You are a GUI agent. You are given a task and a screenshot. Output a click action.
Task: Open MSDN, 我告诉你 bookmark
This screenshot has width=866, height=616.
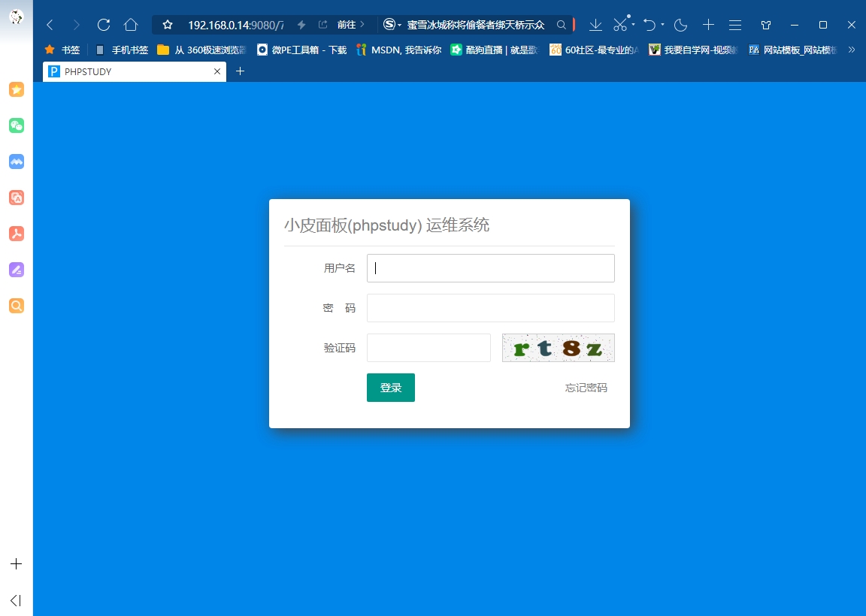click(x=399, y=50)
